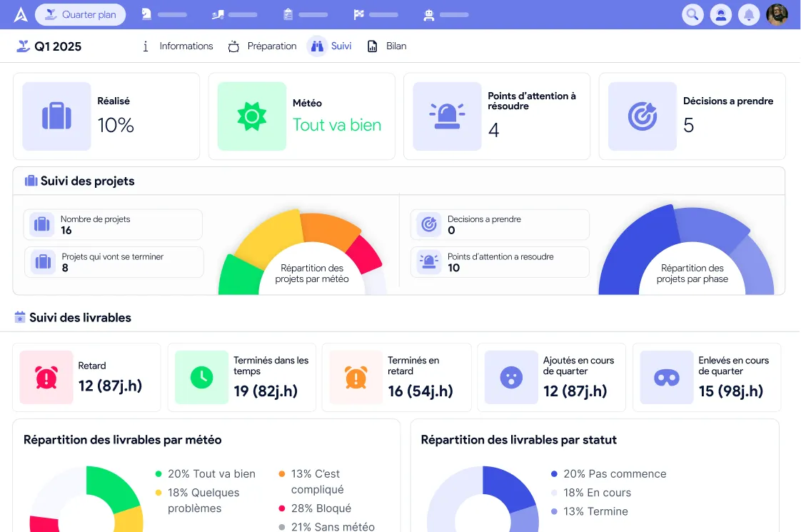Click '13% C'est compliqué' legend entry

click(311, 481)
